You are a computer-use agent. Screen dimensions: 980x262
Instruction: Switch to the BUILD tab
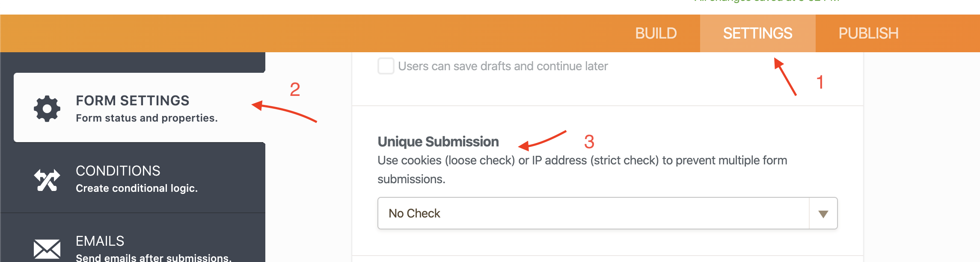coord(656,33)
